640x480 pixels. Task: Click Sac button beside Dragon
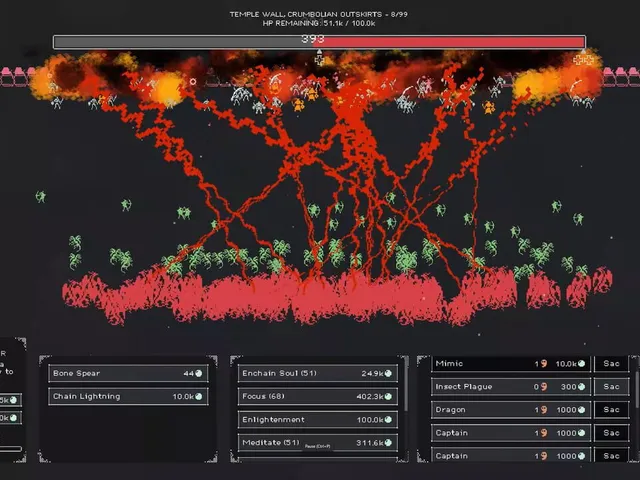pyautogui.click(x=611, y=410)
